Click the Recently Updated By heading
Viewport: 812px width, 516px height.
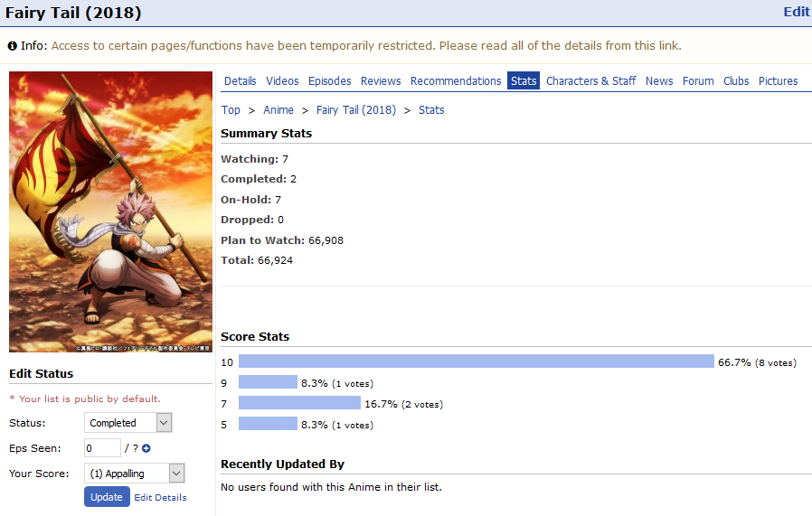pyautogui.click(x=282, y=464)
